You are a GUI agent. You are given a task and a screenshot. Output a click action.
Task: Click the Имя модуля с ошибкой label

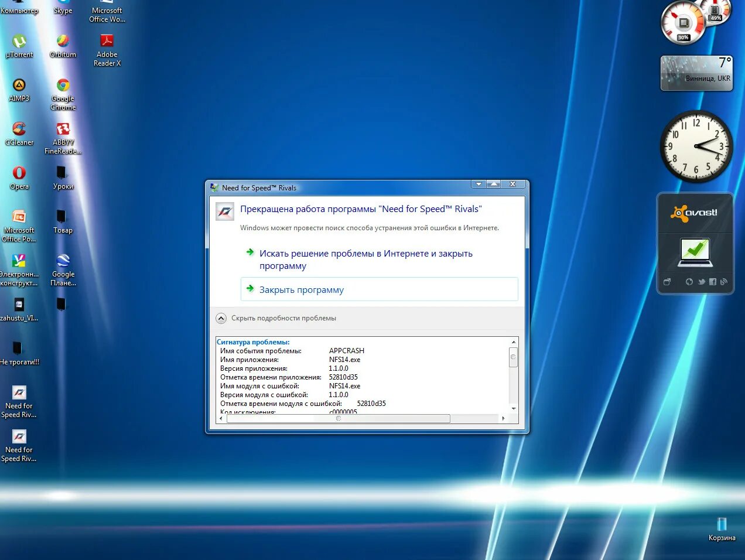[x=259, y=386]
